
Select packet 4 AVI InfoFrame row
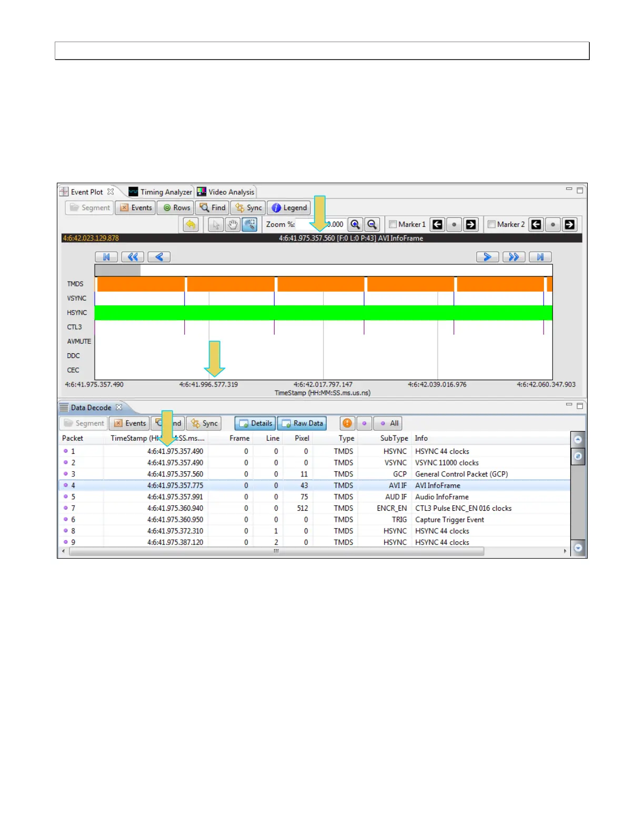click(315, 485)
